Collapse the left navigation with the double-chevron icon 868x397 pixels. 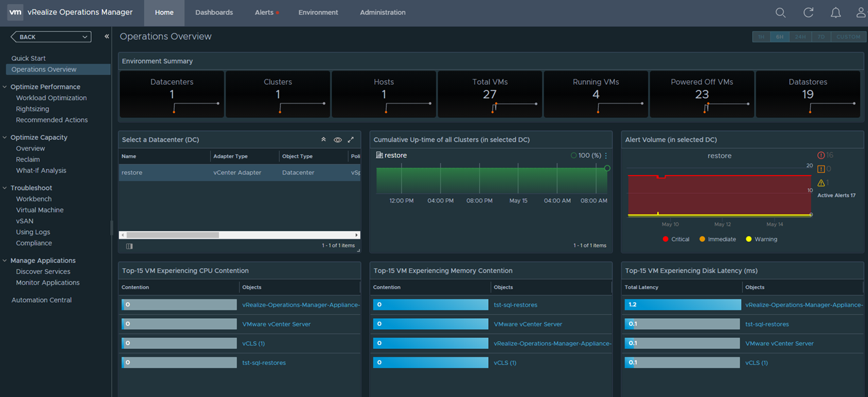click(x=106, y=37)
